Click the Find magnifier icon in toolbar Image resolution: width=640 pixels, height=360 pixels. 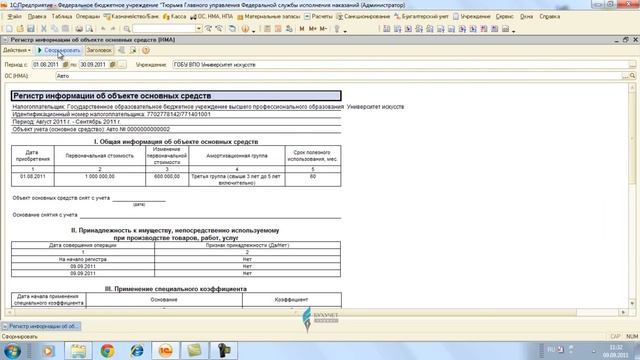point(127,29)
